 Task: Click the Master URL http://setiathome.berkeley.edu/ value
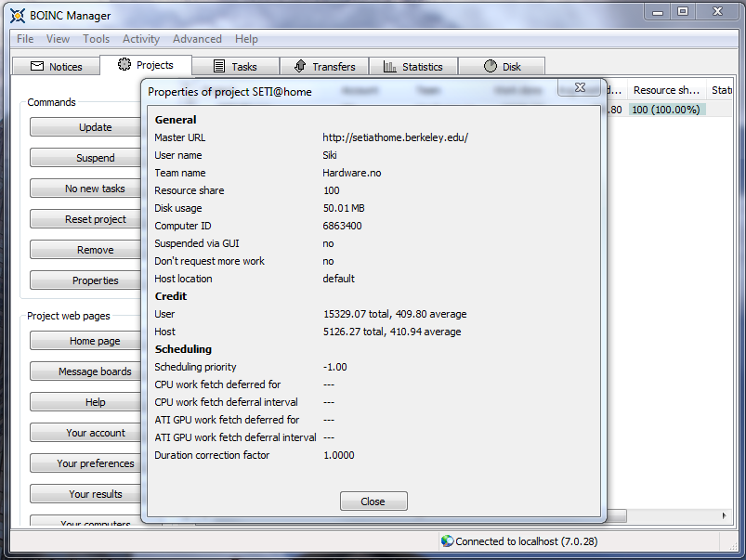(396, 137)
